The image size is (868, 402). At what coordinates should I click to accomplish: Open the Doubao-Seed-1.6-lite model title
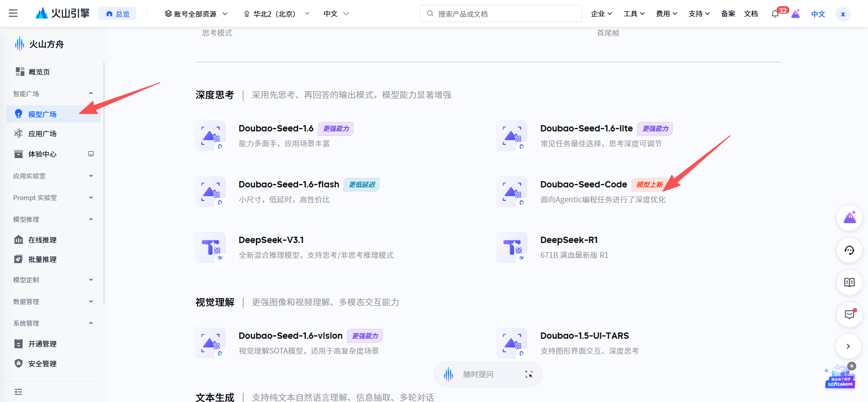[x=586, y=128]
